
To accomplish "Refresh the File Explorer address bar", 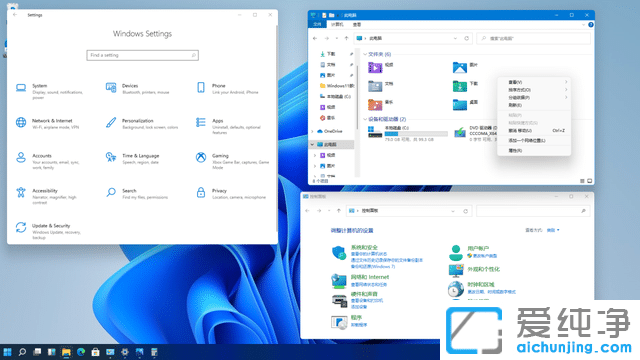I will click(x=467, y=38).
